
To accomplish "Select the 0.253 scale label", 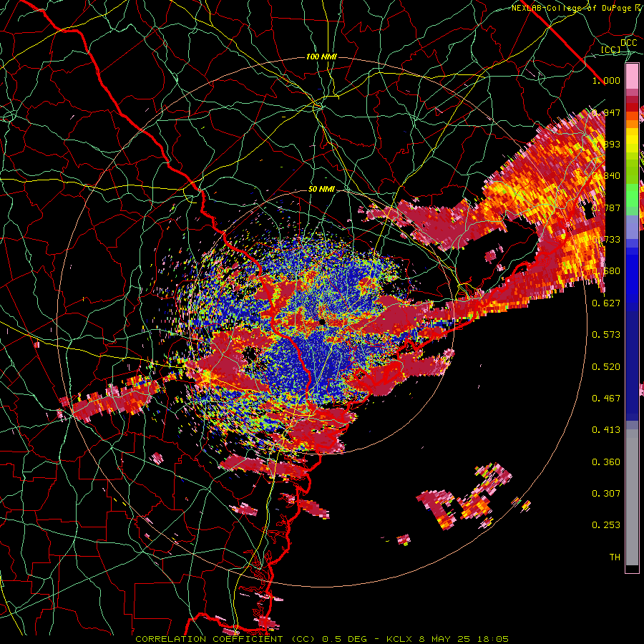I will click(606, 525).
